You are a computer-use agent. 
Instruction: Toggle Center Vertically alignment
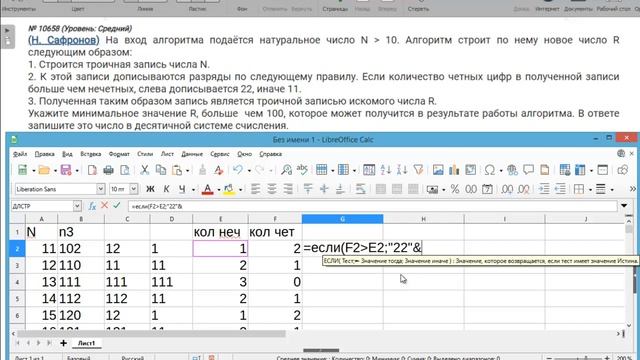pyautogui.click(x=324, y=189)
